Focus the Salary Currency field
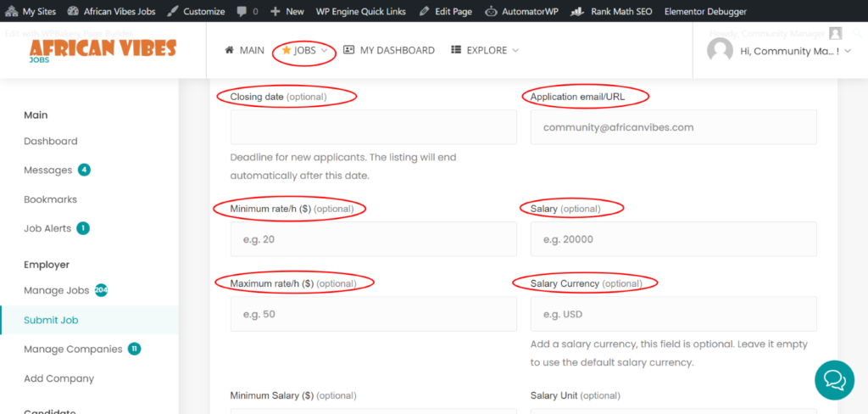 [x=674, y=314]
